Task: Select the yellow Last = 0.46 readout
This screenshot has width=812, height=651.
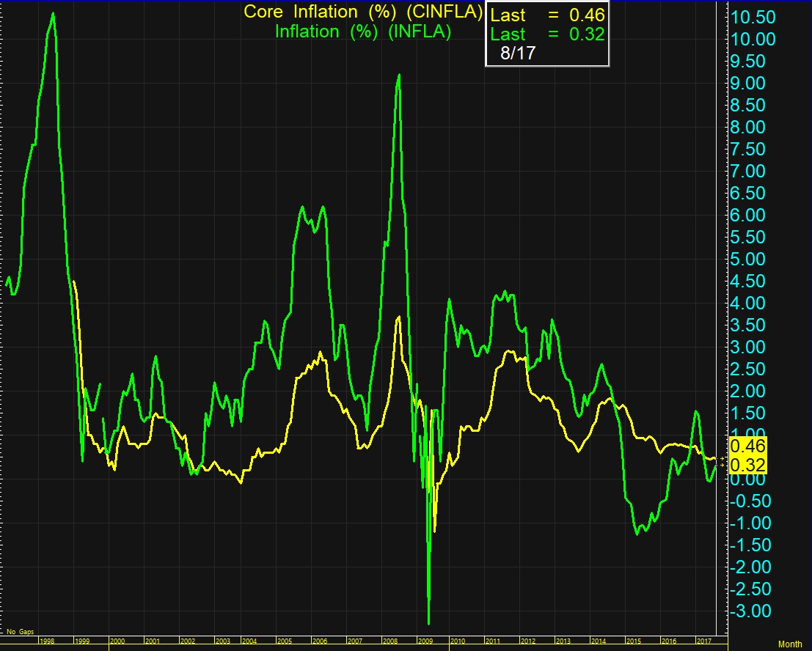Action: [x=546, y=15]
